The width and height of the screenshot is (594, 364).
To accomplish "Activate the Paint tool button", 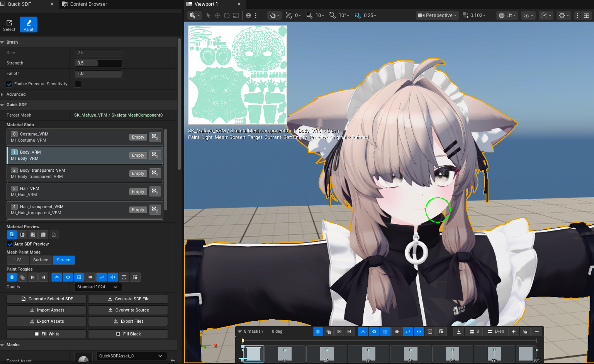I will 29,25.
